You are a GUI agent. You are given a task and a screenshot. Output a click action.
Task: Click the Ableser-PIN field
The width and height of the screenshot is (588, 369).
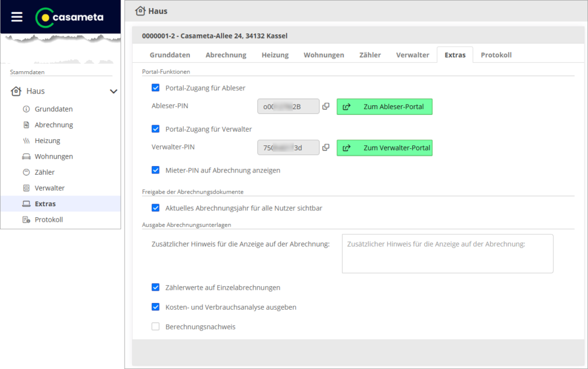click(288, 106)
